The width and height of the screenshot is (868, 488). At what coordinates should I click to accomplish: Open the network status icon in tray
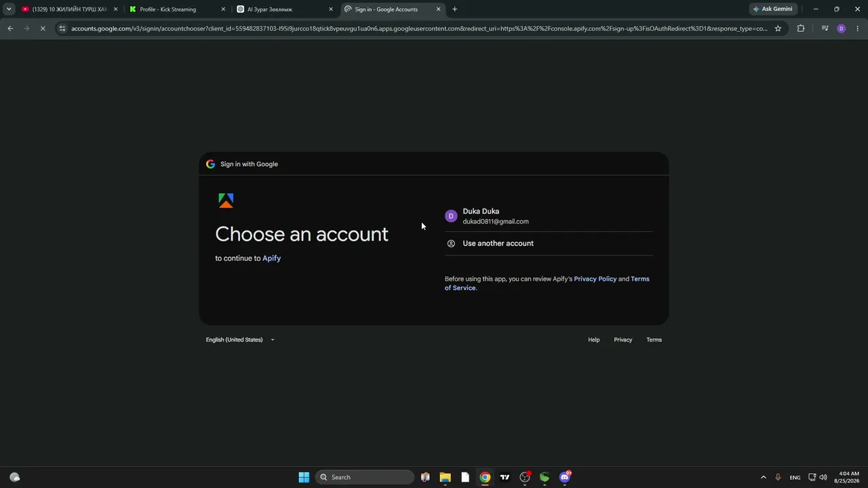click(812, 477)
